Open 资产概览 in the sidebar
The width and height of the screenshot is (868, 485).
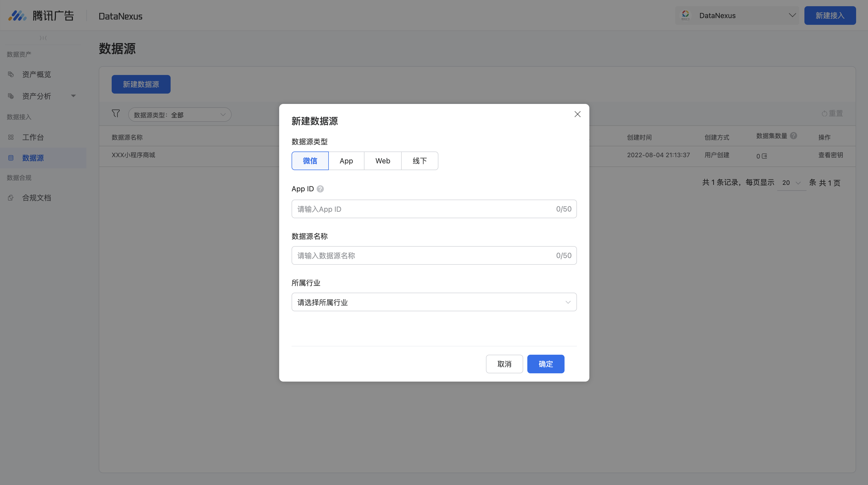click(x=36, y=74)
